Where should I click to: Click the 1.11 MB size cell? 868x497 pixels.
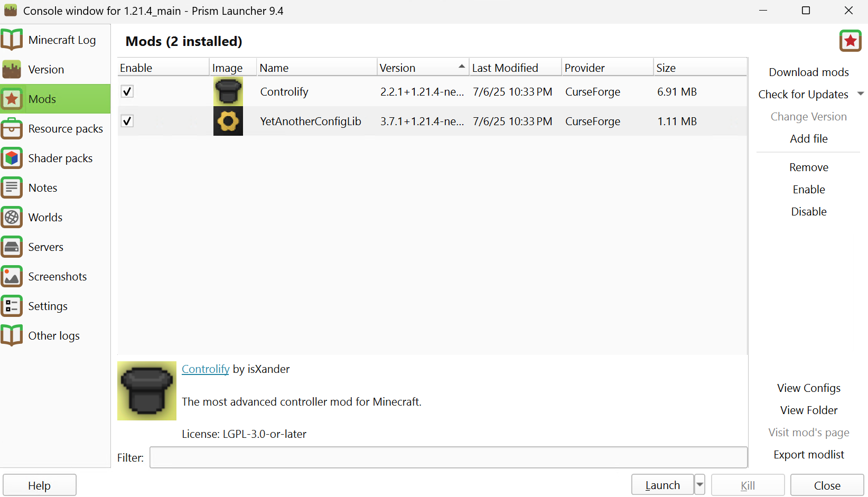click(677, 121)
